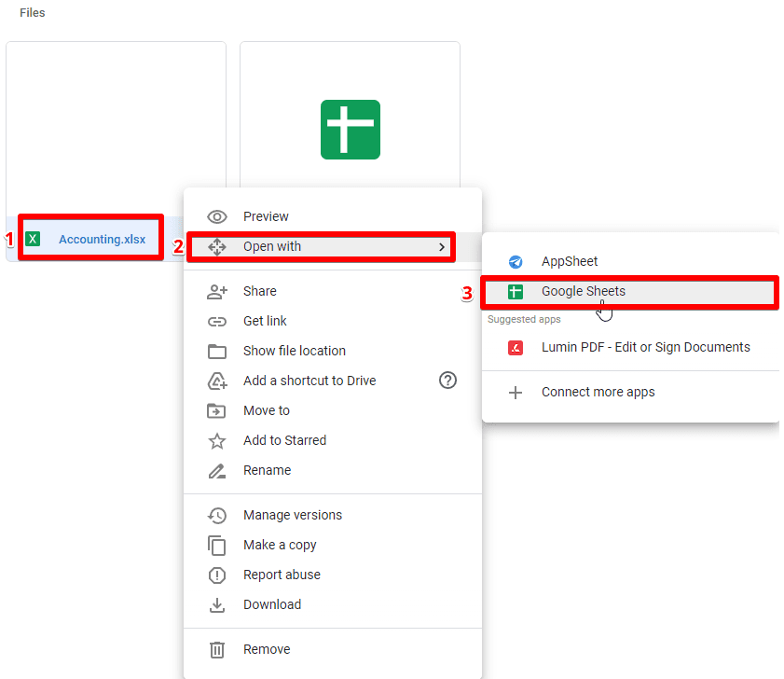The width and height of the screenshot is (784, 679).
Task: Open the Show file location folder icon
Action: (x=216, y=351)
